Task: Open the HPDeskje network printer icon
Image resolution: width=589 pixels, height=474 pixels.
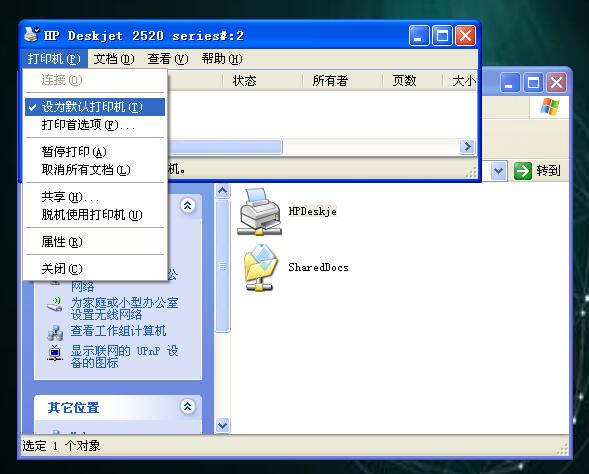Action: pos(259,212)
